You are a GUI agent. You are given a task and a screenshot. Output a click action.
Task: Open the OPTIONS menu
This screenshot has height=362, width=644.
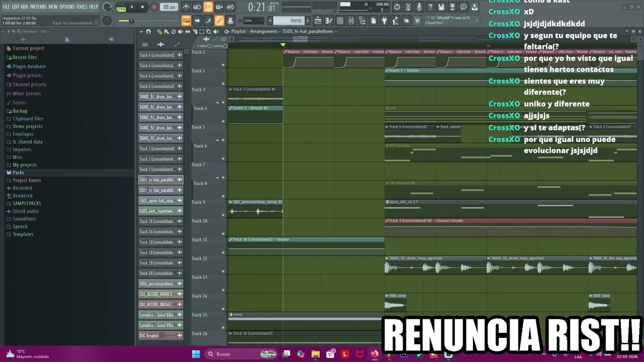point(67,7)
